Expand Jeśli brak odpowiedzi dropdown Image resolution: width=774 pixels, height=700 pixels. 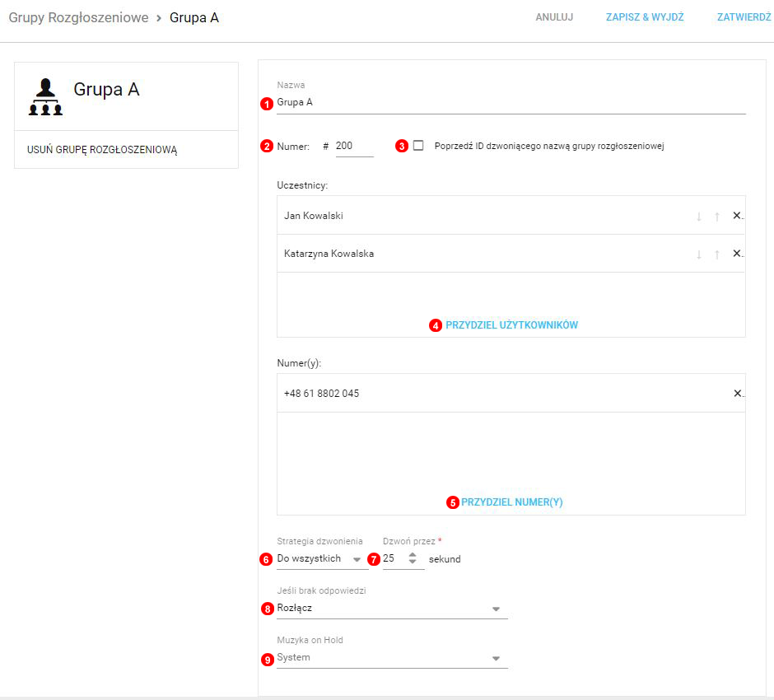click(391, 609)
